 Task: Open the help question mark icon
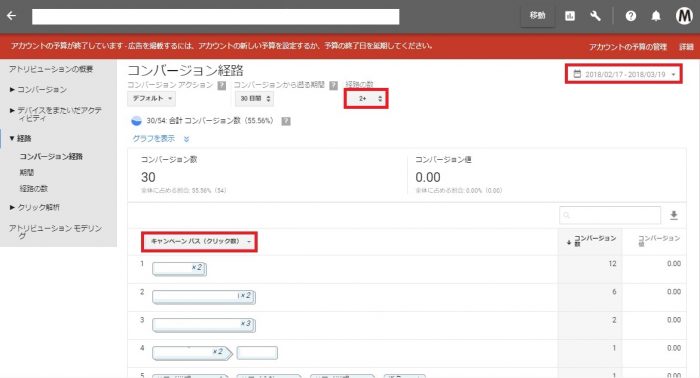[x=630, y=16]
